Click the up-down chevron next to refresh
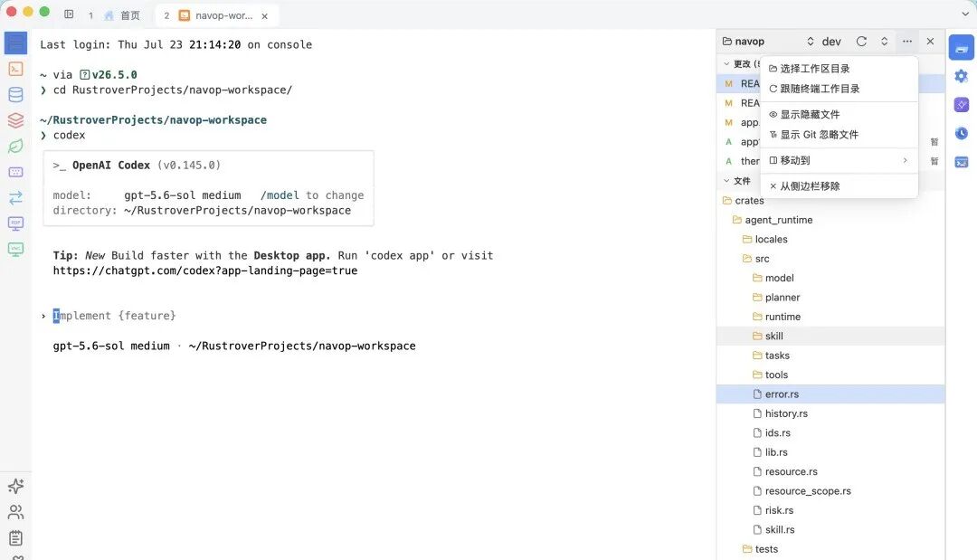The image size is (977, 560). (x=884, y=41)
